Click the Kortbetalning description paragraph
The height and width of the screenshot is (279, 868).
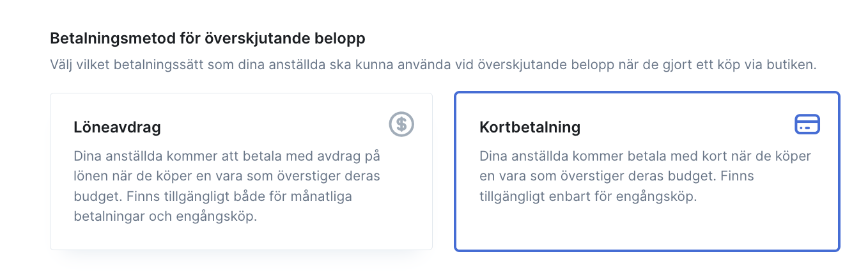(x=645, y=176)
